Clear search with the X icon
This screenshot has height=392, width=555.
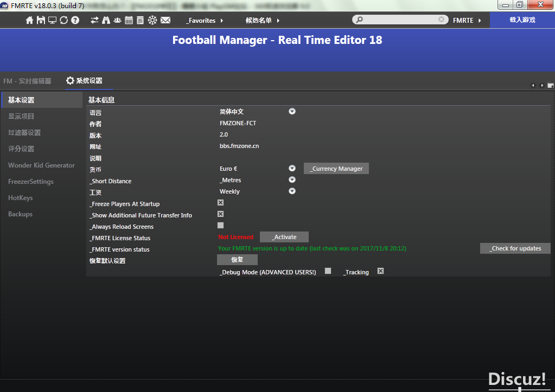click(441, 19)
